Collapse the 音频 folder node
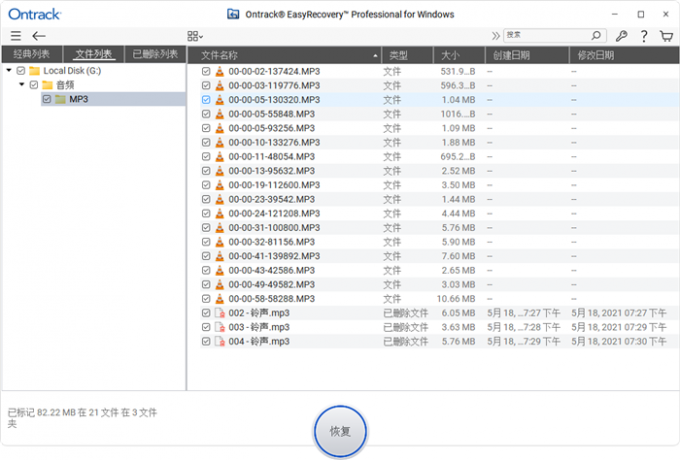Image resolution: width=680 pixels, height=460 pixels. click(x=21, y=85)
